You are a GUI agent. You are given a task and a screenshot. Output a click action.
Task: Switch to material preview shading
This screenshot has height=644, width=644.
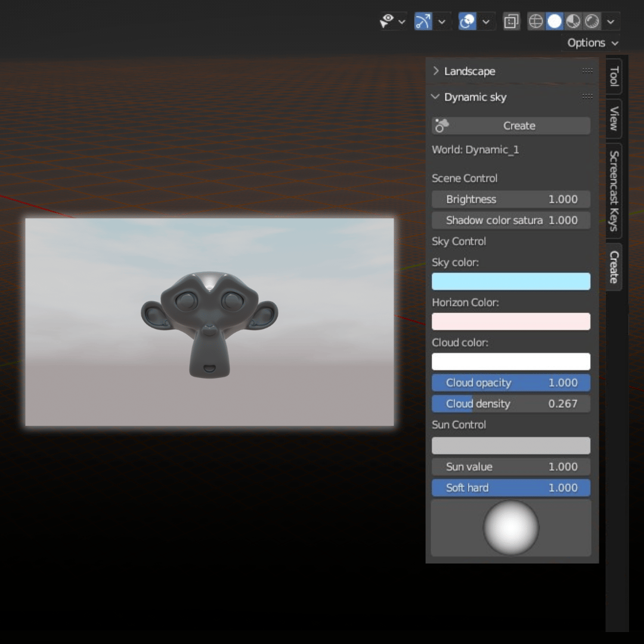[x=574, y=21]
